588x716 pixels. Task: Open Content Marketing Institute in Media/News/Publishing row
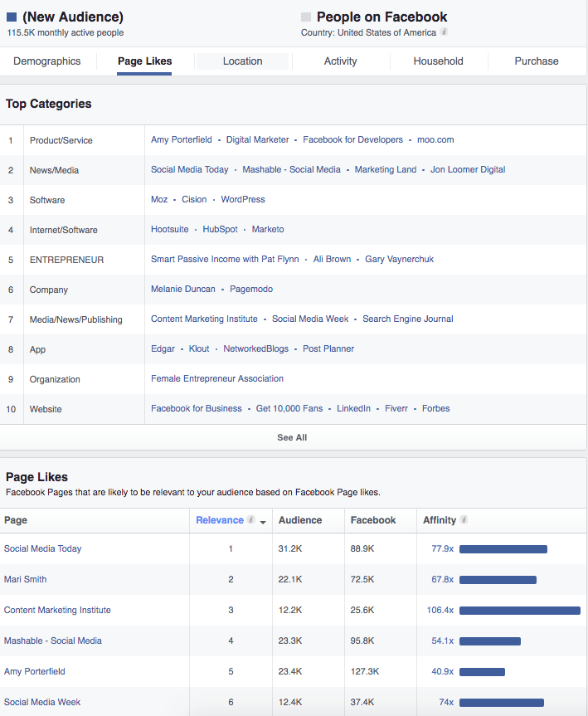click(205, 319)
